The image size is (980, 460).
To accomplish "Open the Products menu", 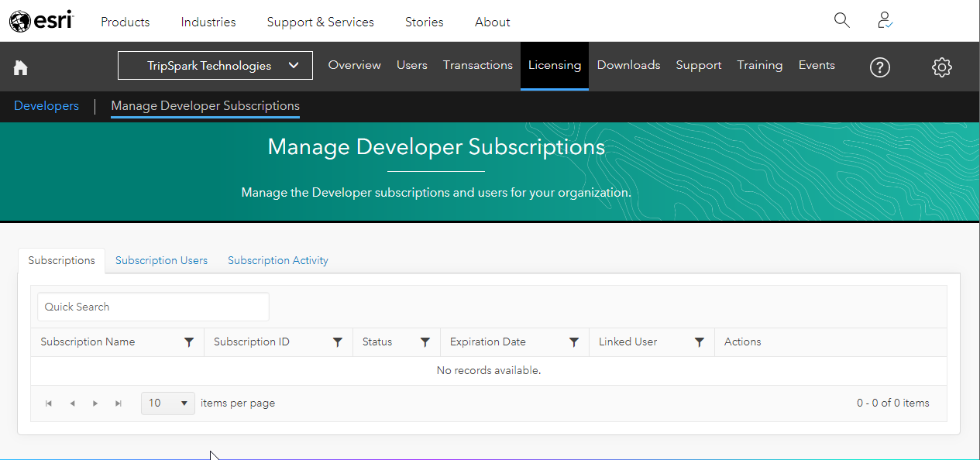I will click(x=125, y=22).
